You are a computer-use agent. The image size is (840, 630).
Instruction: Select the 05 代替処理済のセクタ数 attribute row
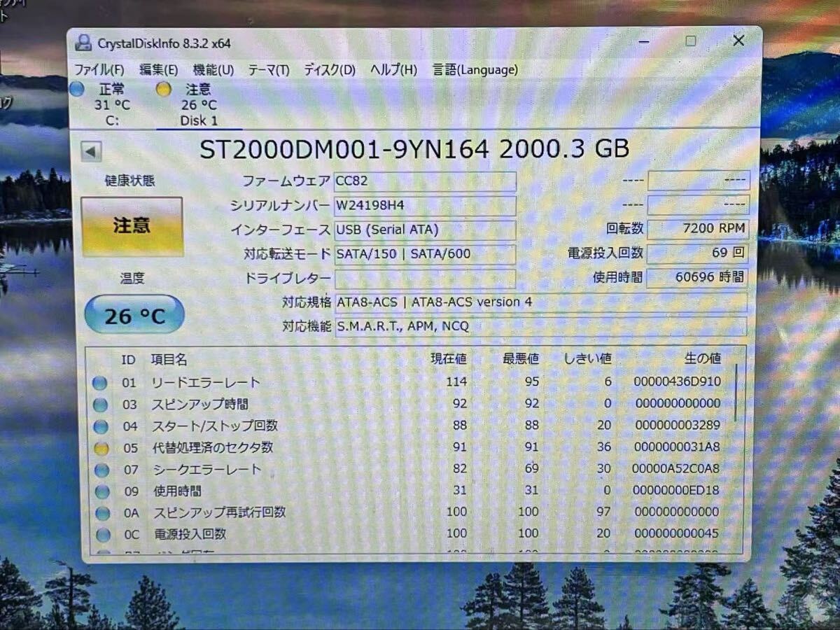click(280, 447)
